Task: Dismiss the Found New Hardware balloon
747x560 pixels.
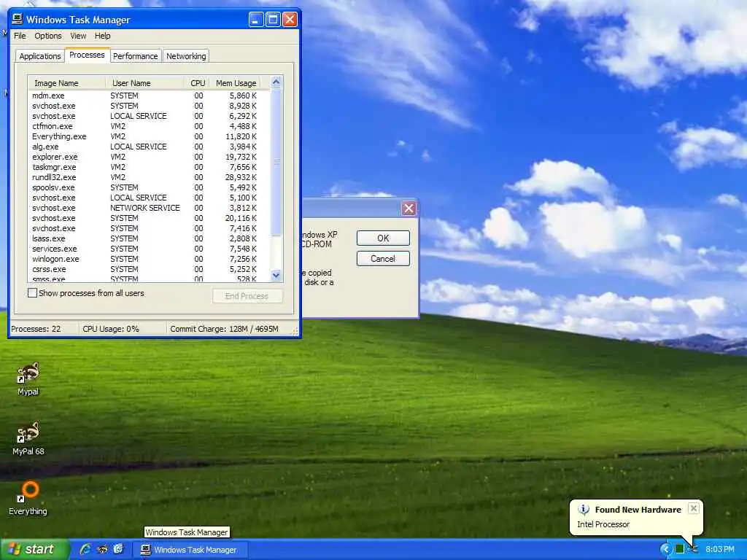Action: tap(694, 508)
